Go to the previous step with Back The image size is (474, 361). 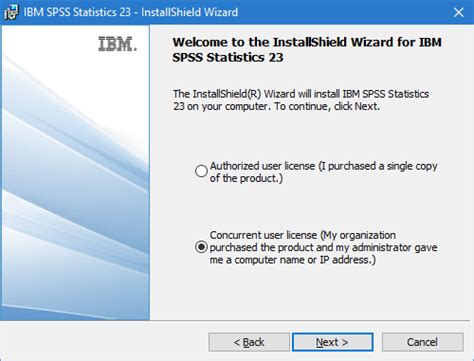[249, 342]
